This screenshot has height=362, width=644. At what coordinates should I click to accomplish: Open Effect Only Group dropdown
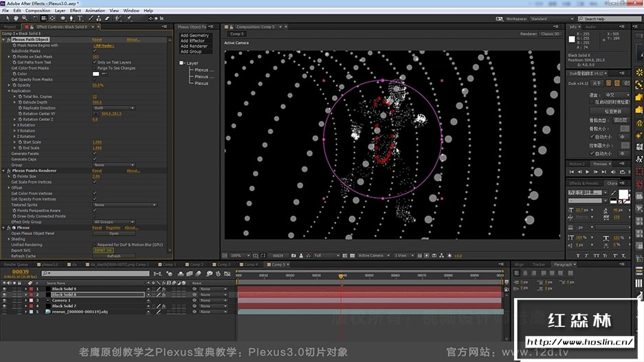coord(114,222)
